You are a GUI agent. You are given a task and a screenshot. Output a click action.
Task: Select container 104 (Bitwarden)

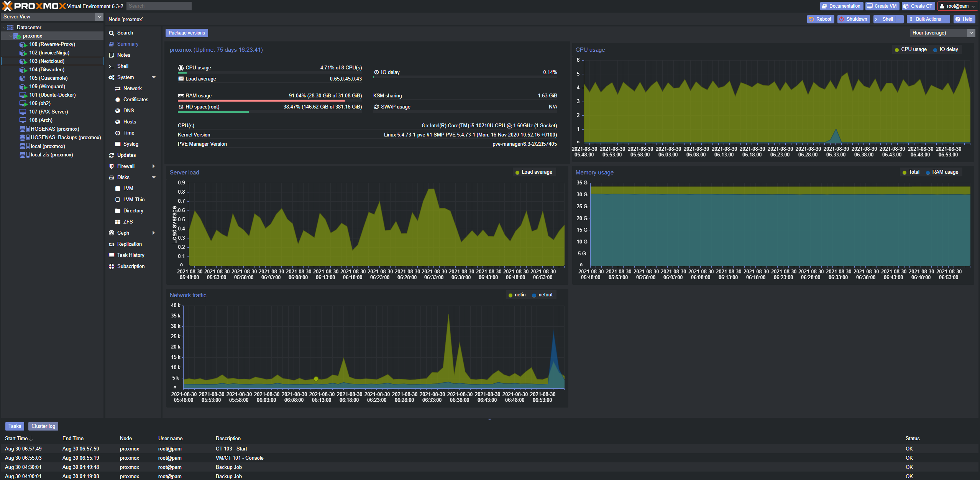click(x=47, y=69)
